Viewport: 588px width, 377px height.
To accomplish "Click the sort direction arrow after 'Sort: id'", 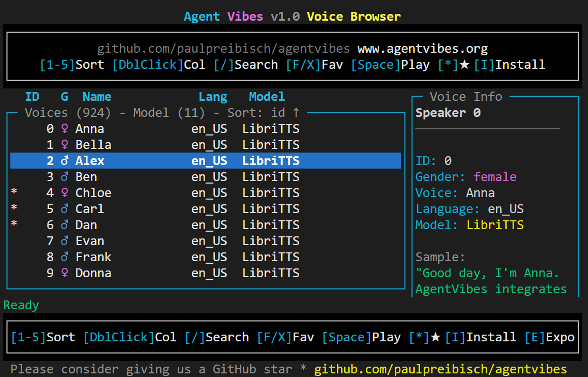I will [296, 113].
